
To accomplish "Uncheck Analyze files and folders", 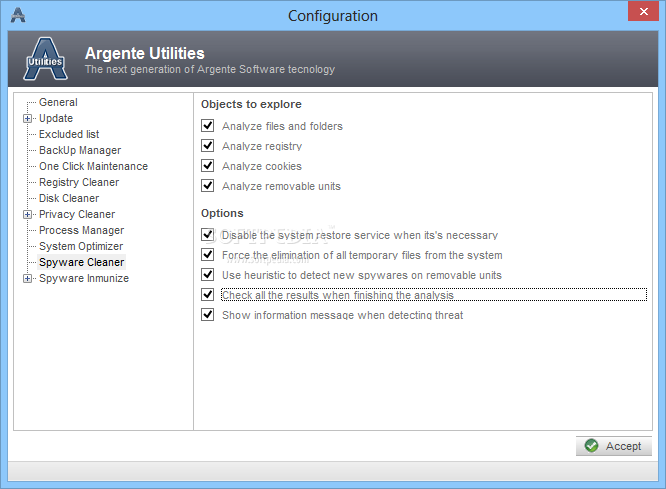I will (207, 126).
